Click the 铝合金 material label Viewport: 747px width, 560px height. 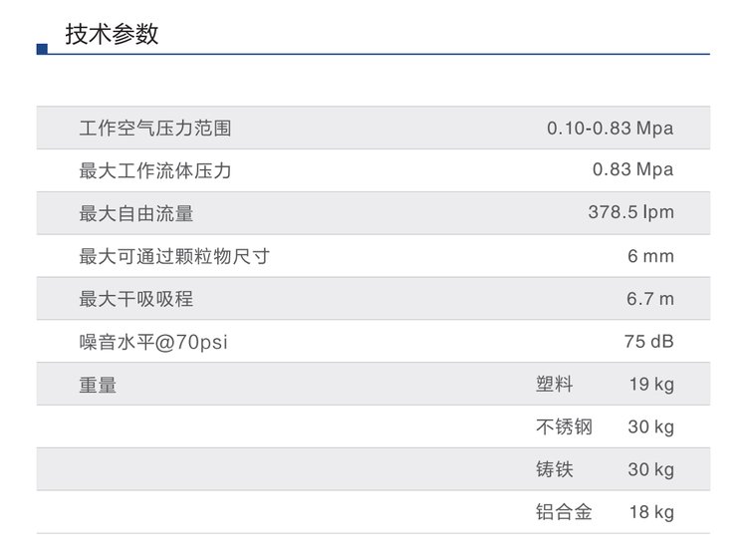(x=564, y=513)
